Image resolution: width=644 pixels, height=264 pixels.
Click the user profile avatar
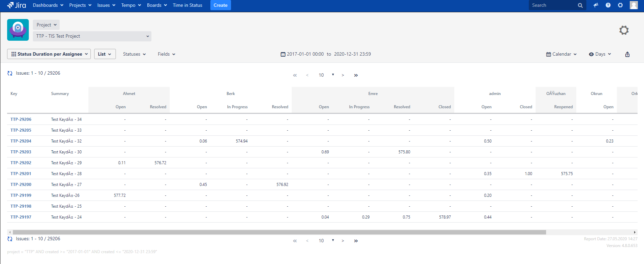(x=633, y=5)
